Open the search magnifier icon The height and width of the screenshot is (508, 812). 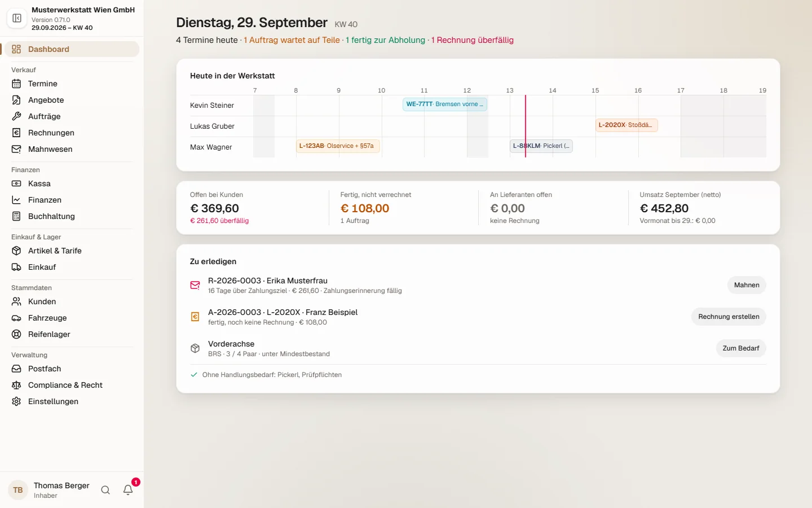105,490
